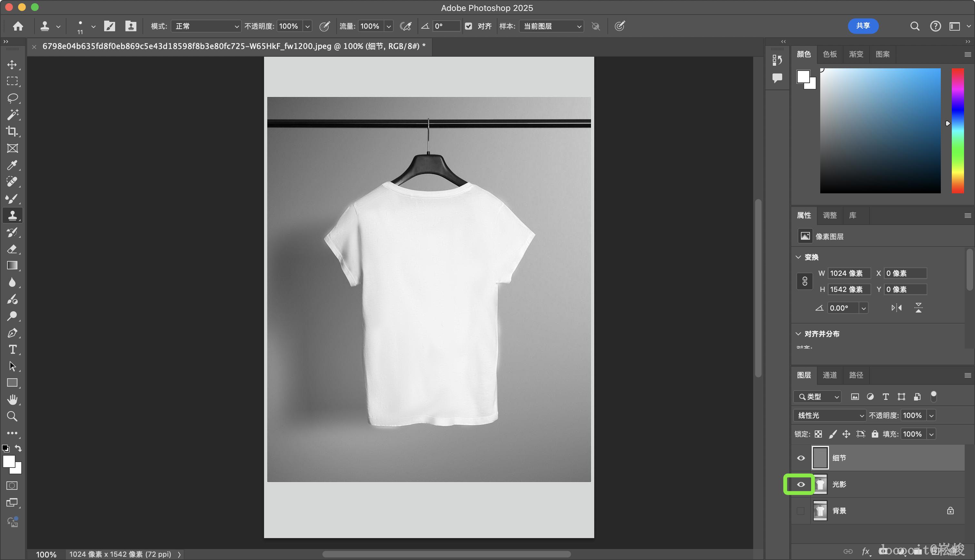Select the Eyedropper tool
Image resolution: width=975 pixels, height=560 pixels.
(12, 165)
